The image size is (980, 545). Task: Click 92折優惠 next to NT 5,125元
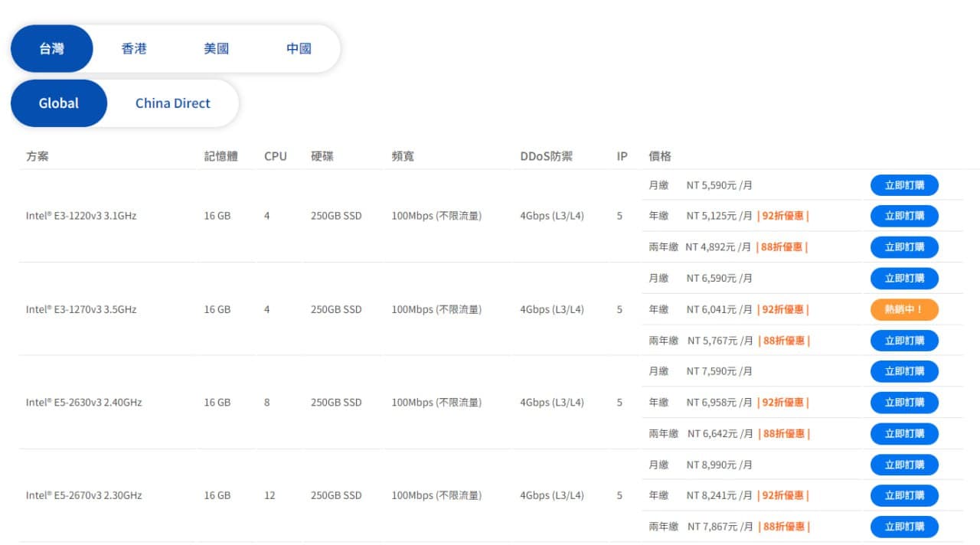(x=782, y=216)
